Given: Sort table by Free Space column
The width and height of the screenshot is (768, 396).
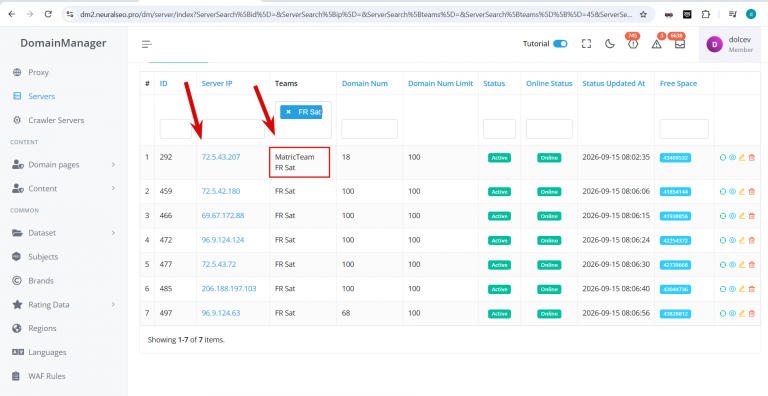Looking at the screenshot, I should point(678,84).
